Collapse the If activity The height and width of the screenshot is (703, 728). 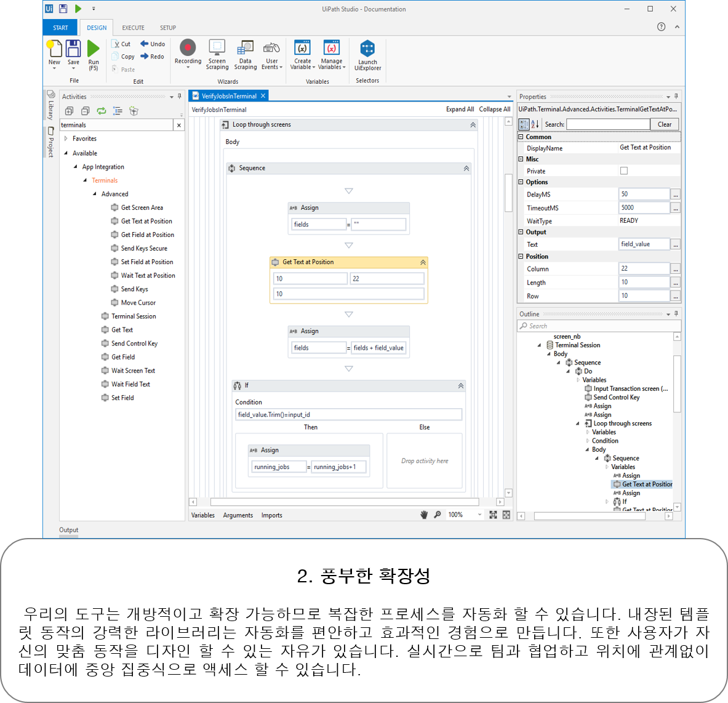tap(460, 386)
